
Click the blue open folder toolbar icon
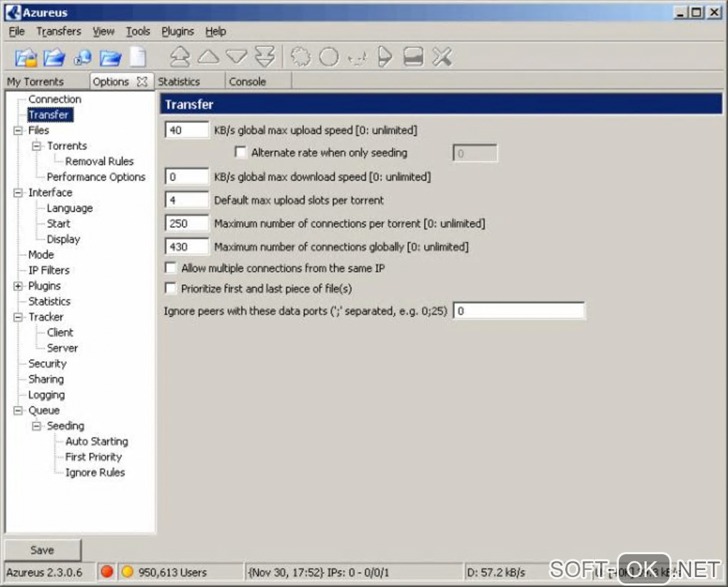pyautogui.click(x=111, y=58)
